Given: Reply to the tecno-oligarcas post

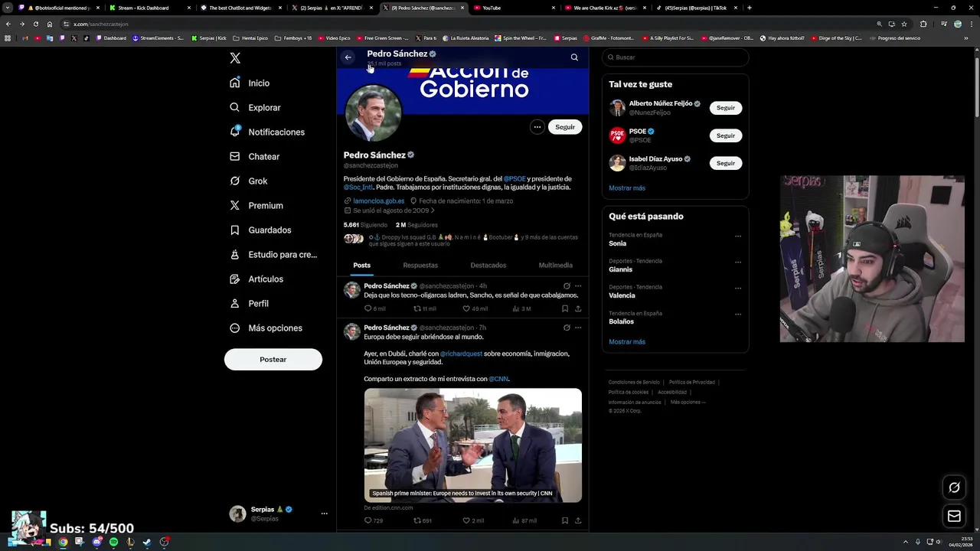Looking at the screenshot, I should coord(367,308).
